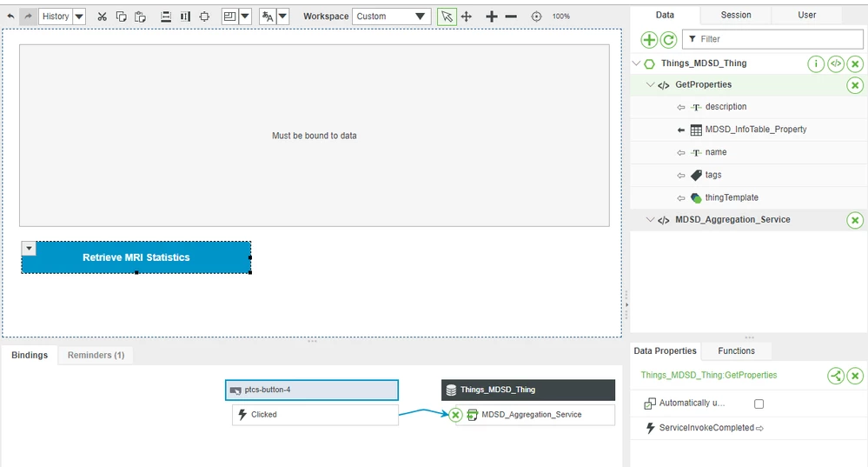This screenshot has width=868, height=467.
Task: Click the name property row
Action: [x=749, y=152]
